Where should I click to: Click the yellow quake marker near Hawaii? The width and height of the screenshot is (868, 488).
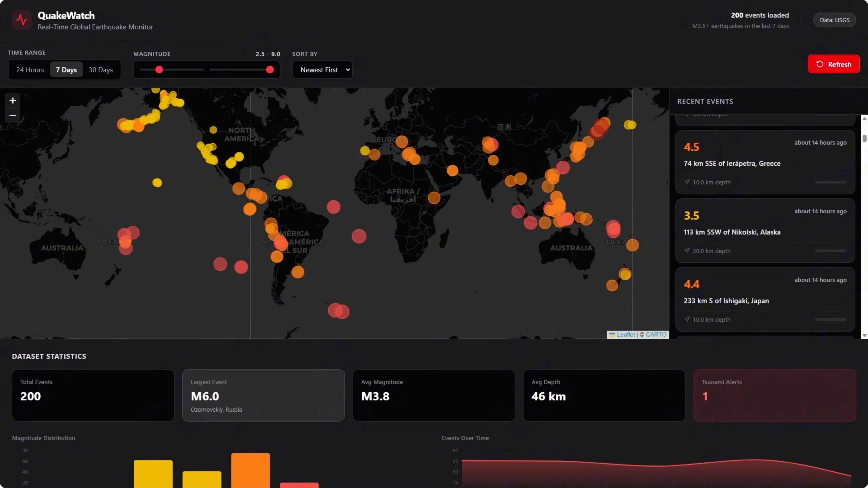click(x=157, y=183)
